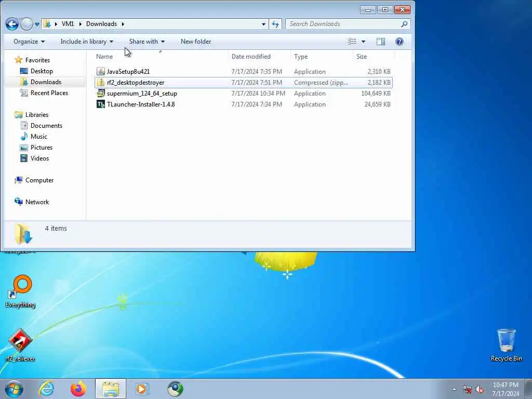Image resolution: width=532 pixels, height=399 pixels.
Task: Click the VM1 breadcrumb in address bar
Action: point(68,24)
